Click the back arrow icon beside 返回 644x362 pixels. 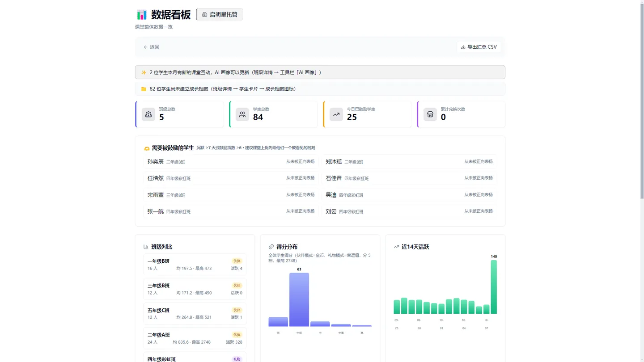(x=145, y=47)
